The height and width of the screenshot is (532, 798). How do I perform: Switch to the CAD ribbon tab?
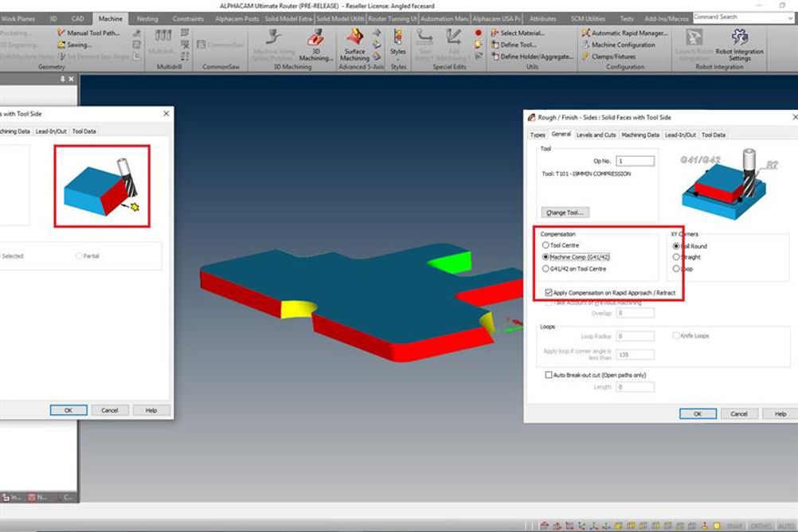[x=78, y=19]
